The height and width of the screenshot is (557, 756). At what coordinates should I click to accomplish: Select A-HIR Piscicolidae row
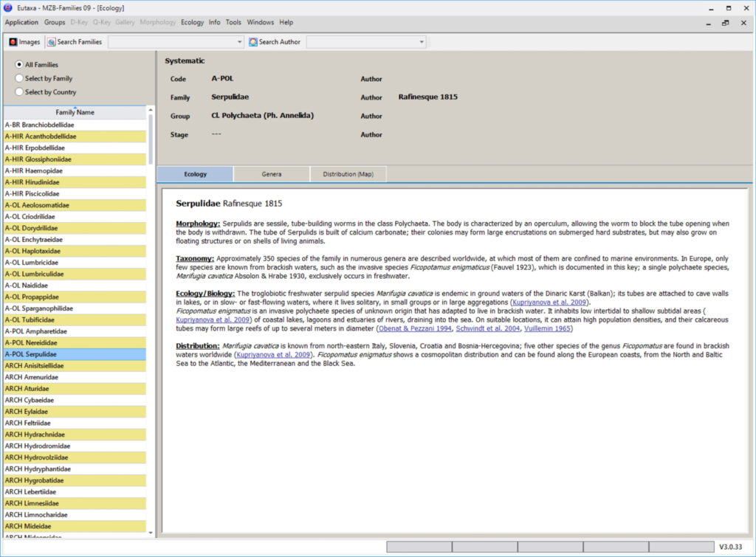click(x=75, y=194)
